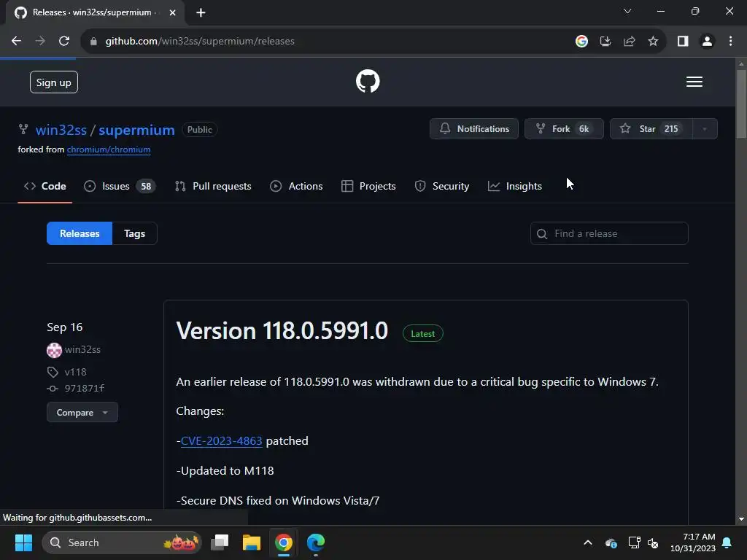Open the browser side panel

(x=683, y=42)
